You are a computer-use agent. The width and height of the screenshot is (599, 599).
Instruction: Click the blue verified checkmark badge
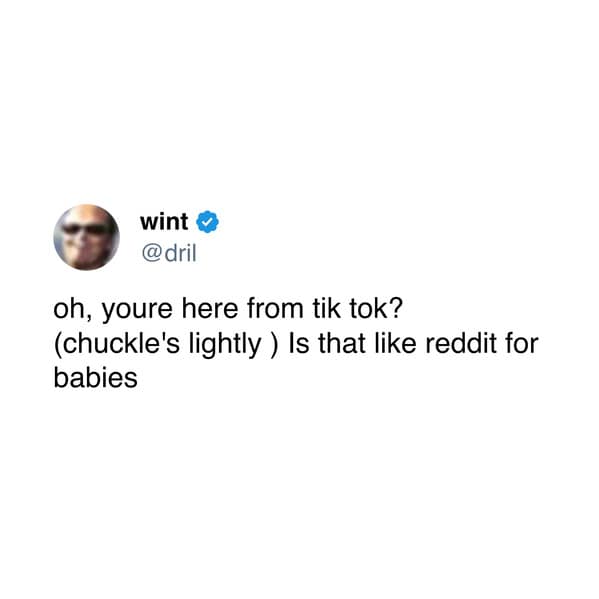(207, 221)
